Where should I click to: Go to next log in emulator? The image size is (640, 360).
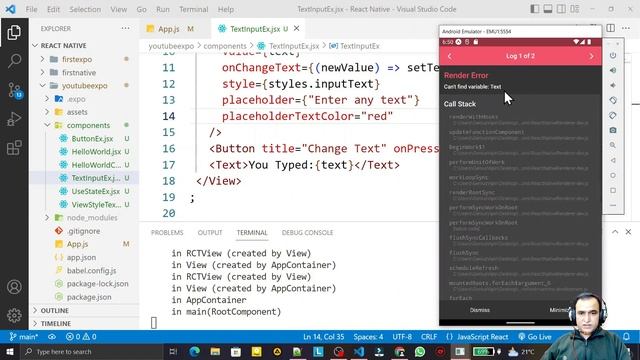pyautogui.click(x=591, y=56)
